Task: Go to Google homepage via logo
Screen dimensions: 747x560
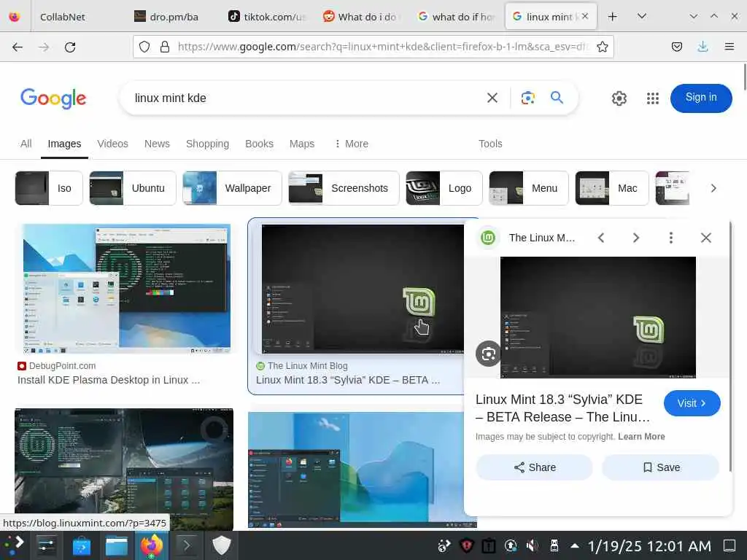Action: click(x=53, y=98)
